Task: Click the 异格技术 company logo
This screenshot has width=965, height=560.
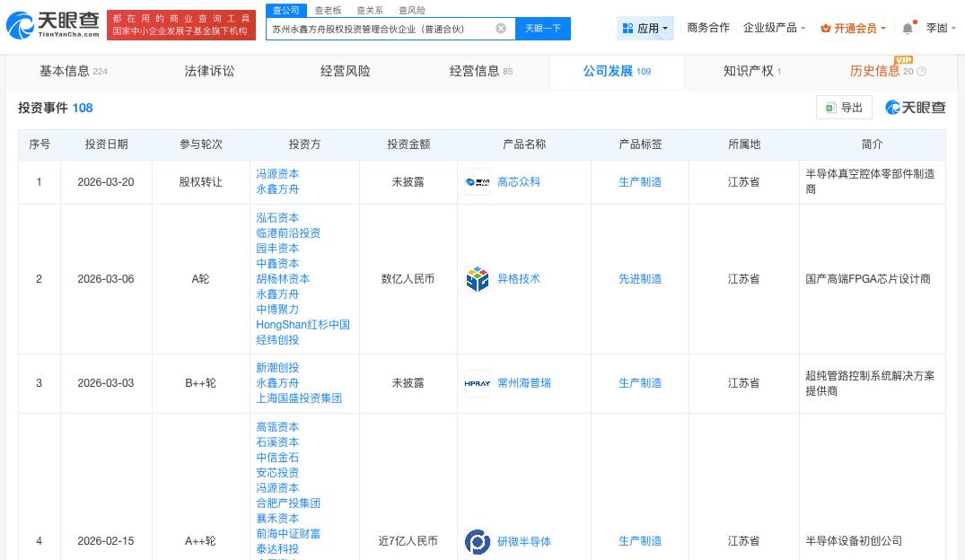Action: 477,279
